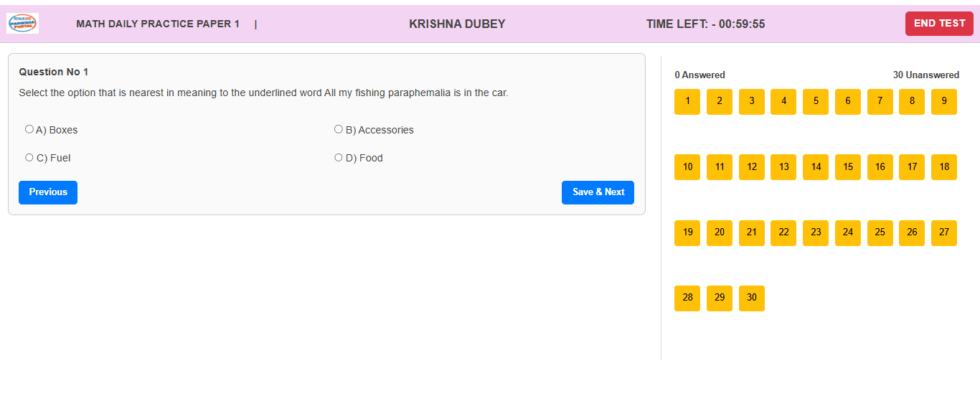Go to question number 5
The height and width of the screenshot is (396, 980).
[816, 102]
